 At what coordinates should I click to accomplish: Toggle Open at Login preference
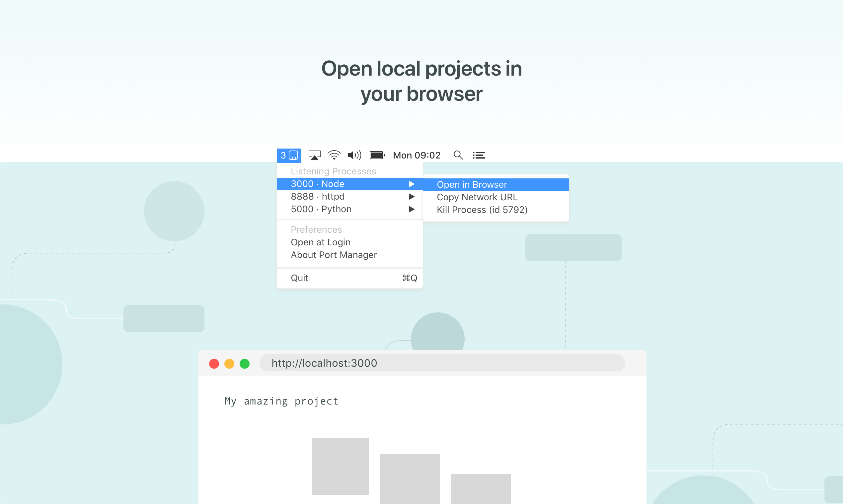click(320, 242)
